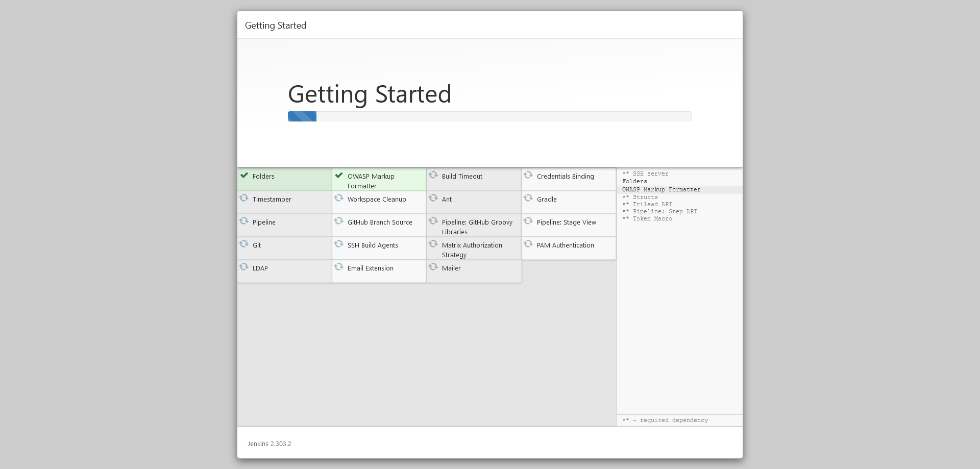Click the Folders installed checkmark
Image resolution: width=980 pixels, height=469 pixels.
click(244, 175)
